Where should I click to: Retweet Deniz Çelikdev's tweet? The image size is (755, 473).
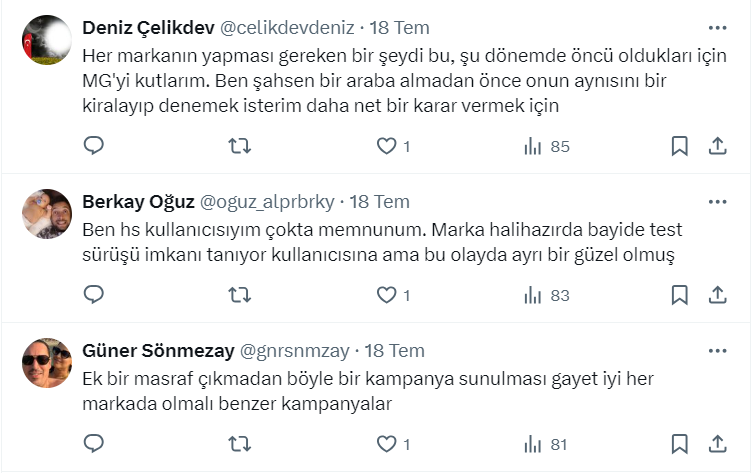[240, 146]
